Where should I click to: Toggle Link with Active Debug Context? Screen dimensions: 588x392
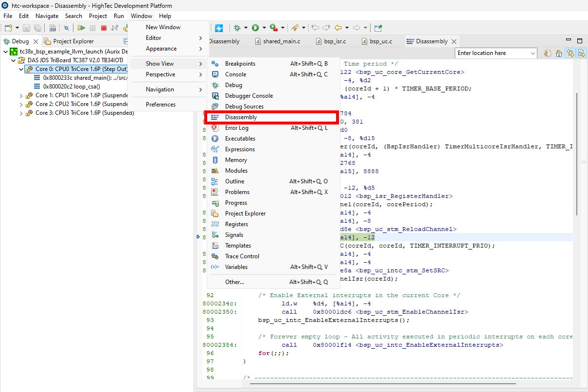coord(570,53)
